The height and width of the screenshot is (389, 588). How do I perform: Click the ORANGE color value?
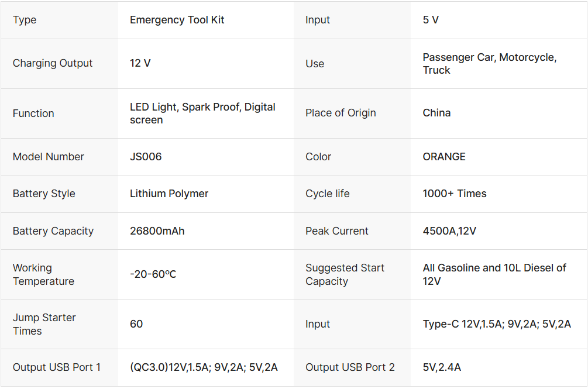[444, 157]
